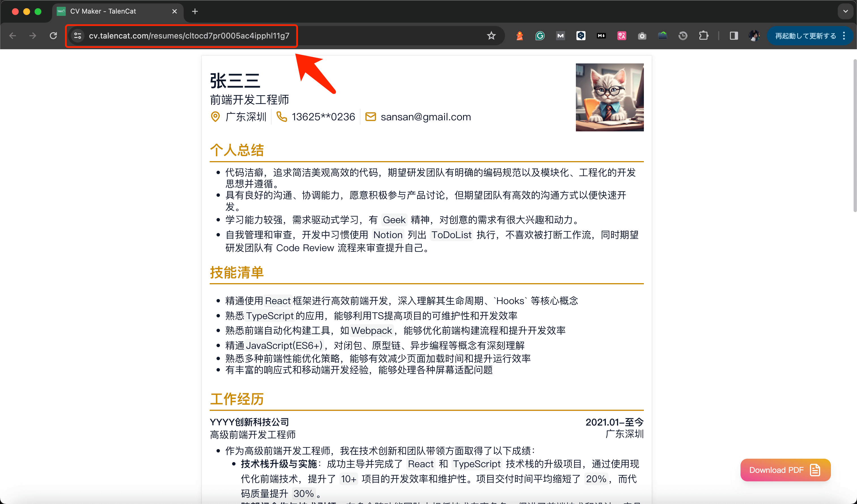Open the gray M extension icon

(561, 36)
